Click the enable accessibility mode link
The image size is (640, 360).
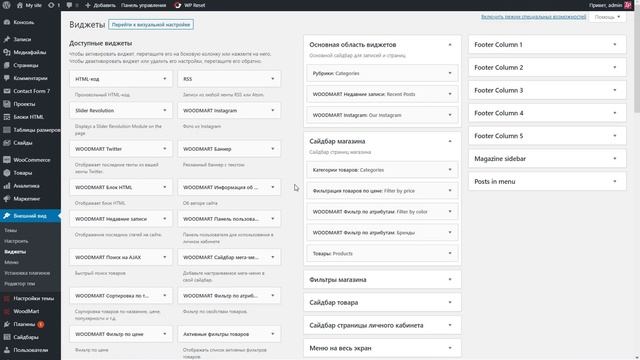[x=533, y=17]
